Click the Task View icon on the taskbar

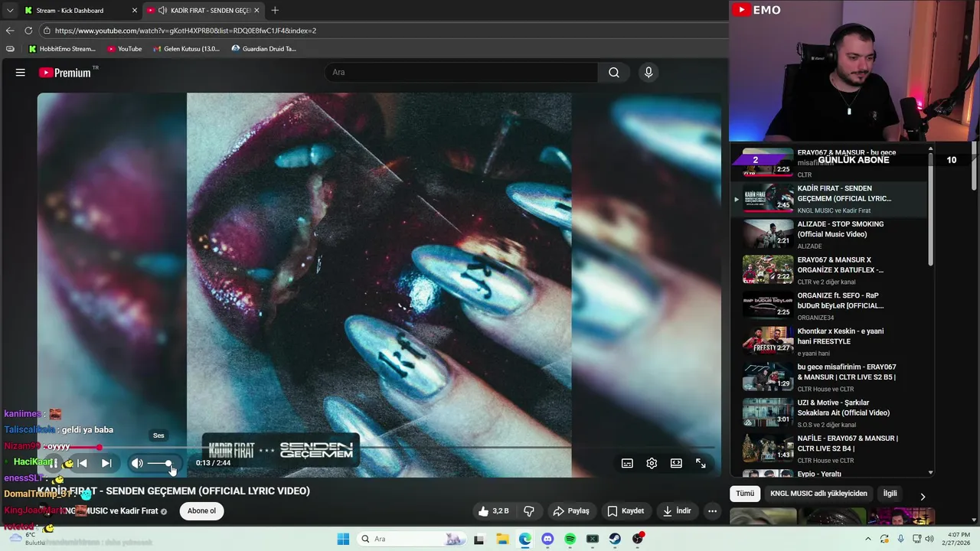pyautogui.click(x=479, y=539)
